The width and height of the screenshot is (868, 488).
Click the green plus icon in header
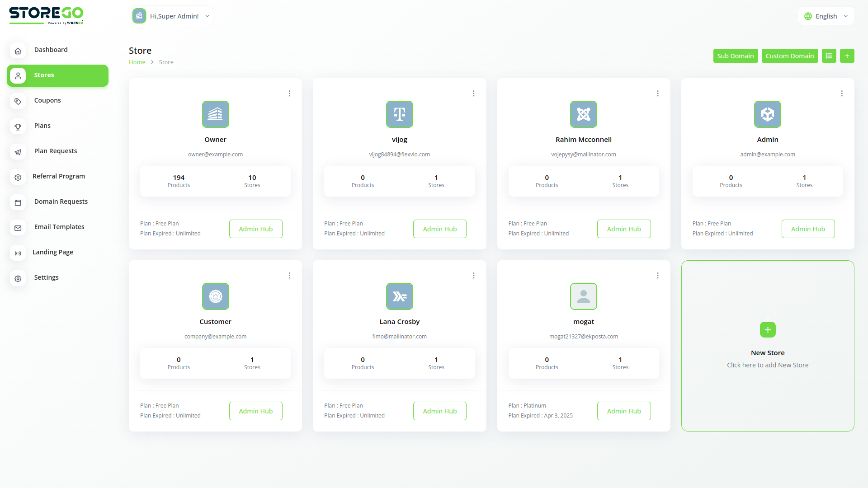[x=847, y=56]
